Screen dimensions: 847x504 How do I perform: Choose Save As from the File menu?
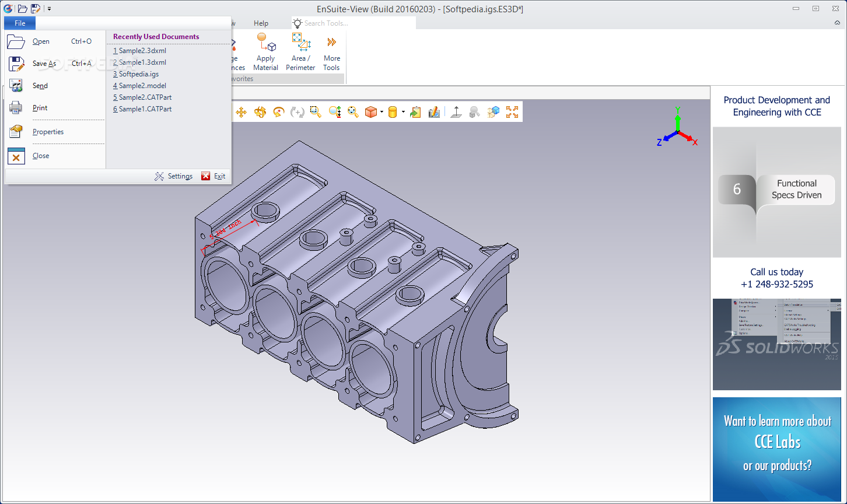tap(55, 64)
